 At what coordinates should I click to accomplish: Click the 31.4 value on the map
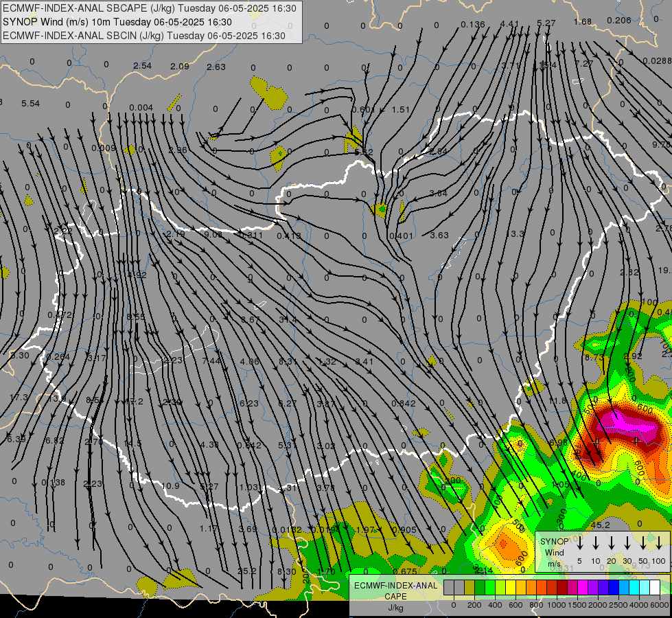click(x=288, y=319)
